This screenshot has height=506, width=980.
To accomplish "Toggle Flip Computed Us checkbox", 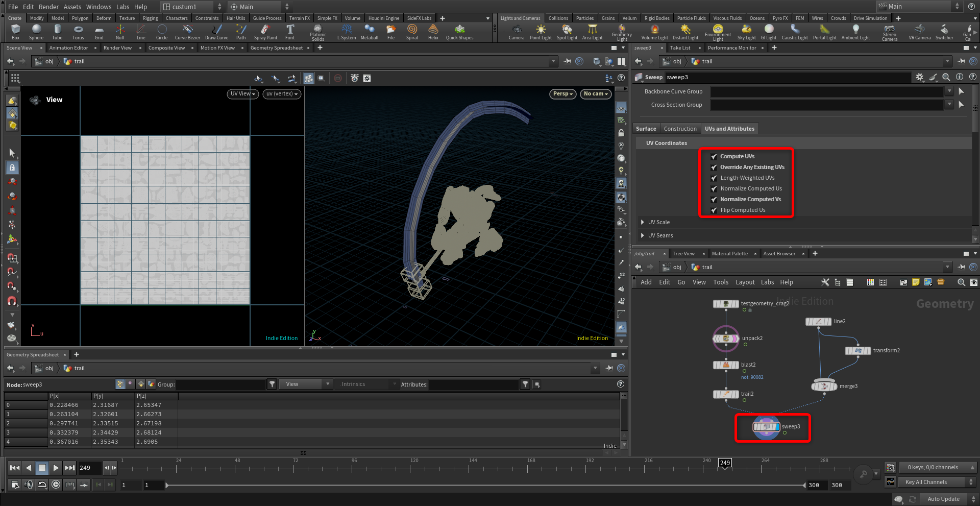I will click(x=714, y=210).
